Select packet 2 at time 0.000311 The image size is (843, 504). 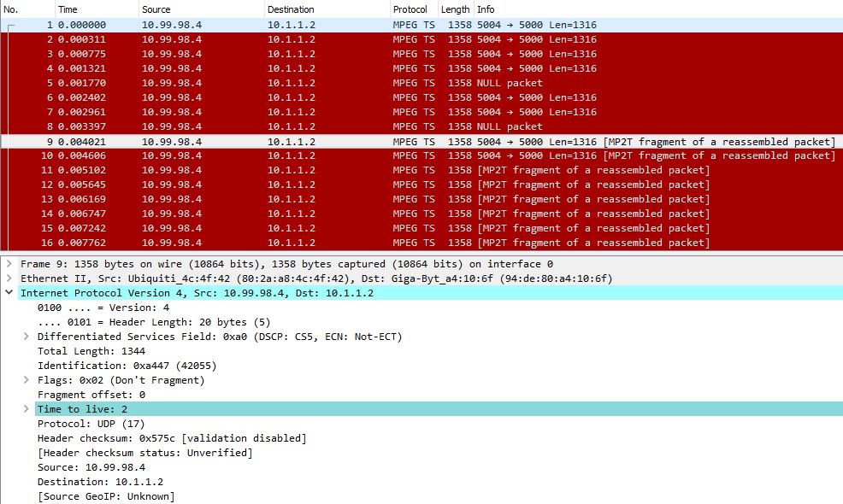click(x=421, y=39)
